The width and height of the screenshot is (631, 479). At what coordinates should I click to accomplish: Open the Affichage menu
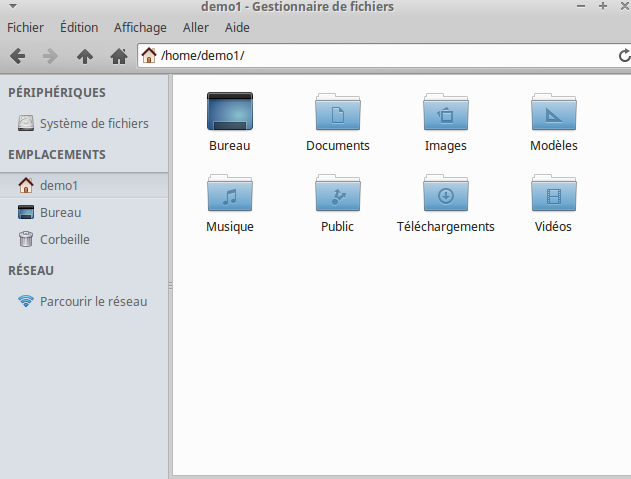[140, 27]
